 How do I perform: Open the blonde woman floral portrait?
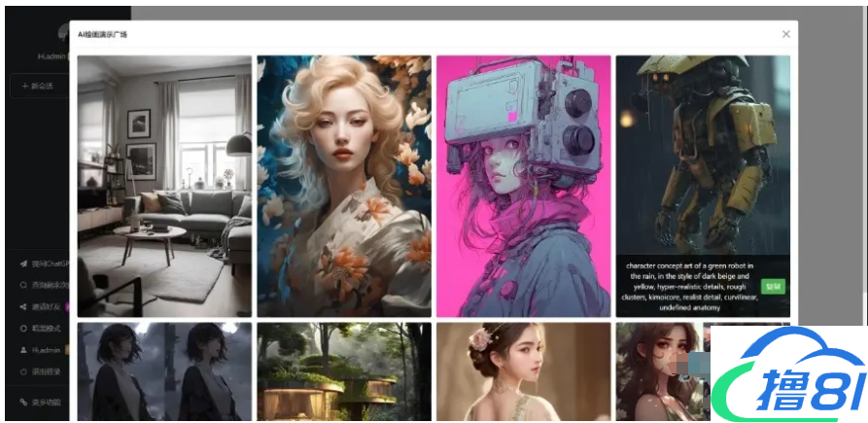(343, 185)
